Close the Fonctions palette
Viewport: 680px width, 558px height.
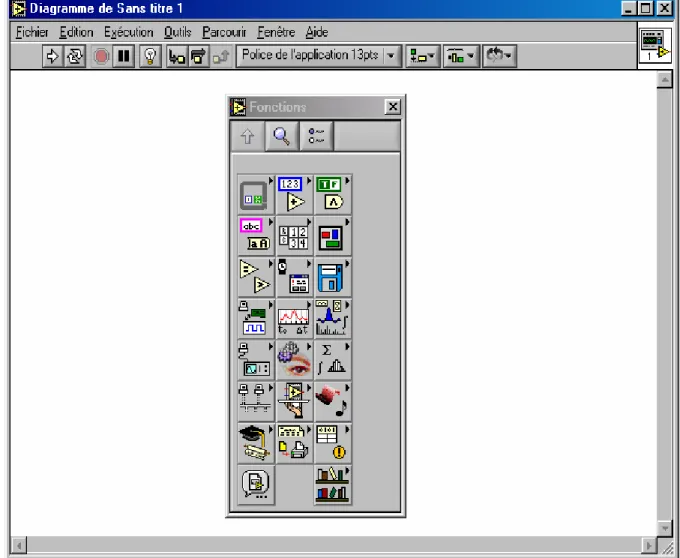pyautogui.click(x=392, y=107)
